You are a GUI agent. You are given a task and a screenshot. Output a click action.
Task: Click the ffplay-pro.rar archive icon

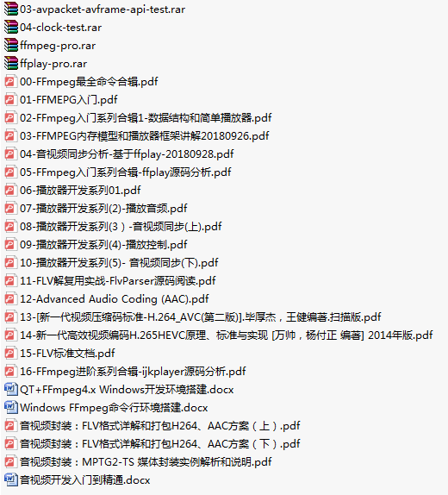[x=11, y=64]
